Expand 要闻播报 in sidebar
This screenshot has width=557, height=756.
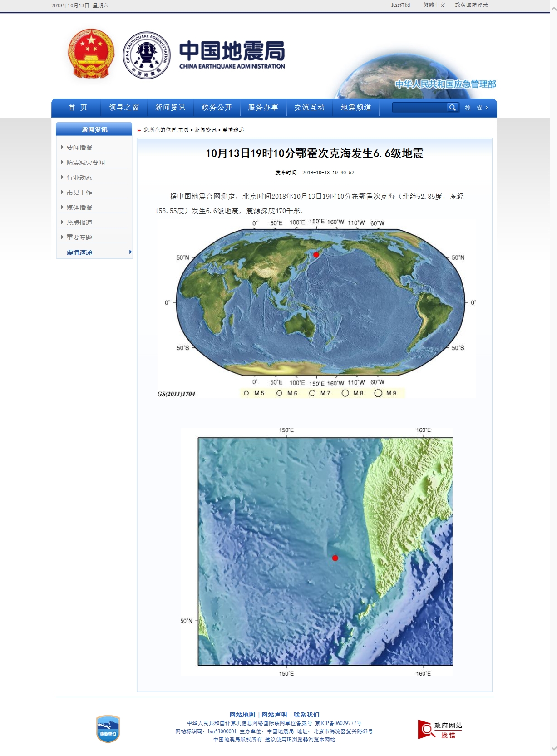pyautogui.click(x=79, y=148)
